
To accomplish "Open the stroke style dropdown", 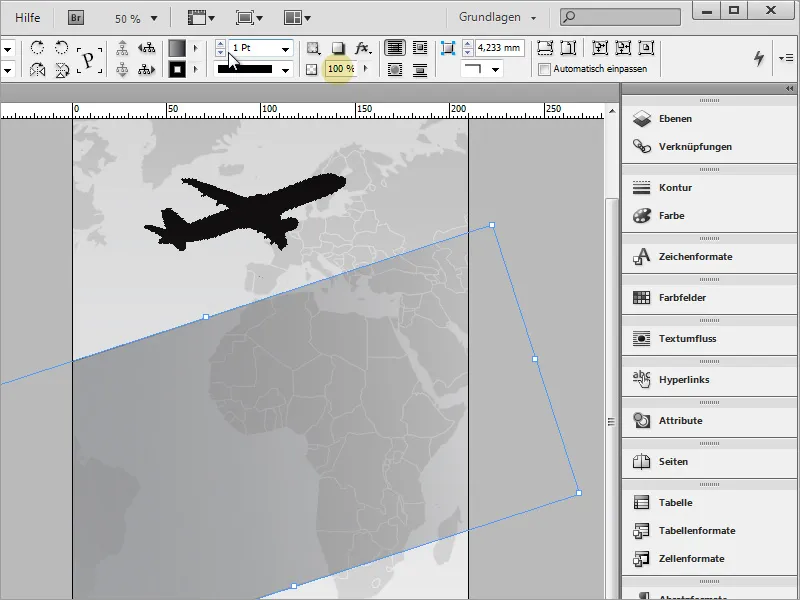I will tap(285, 69).
